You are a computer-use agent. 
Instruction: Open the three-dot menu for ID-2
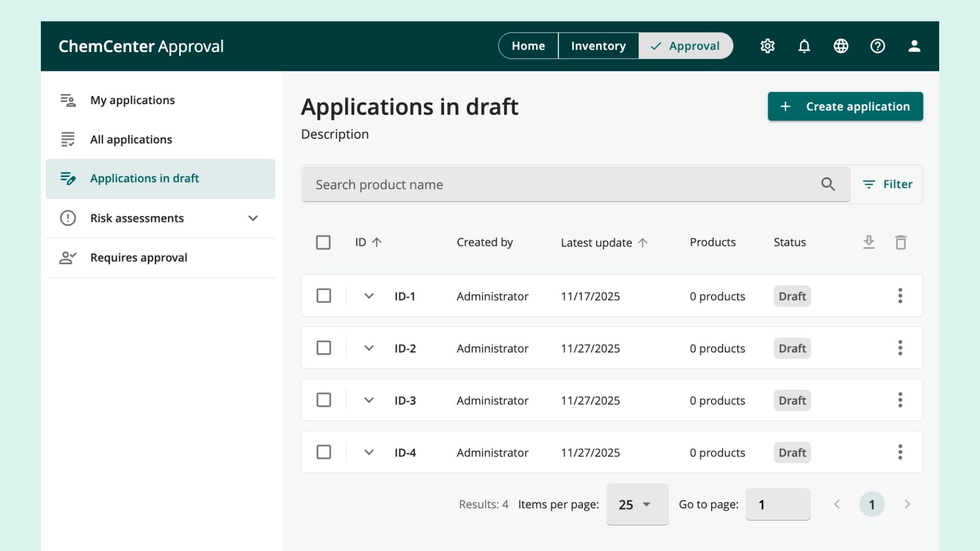pos(900,348)
